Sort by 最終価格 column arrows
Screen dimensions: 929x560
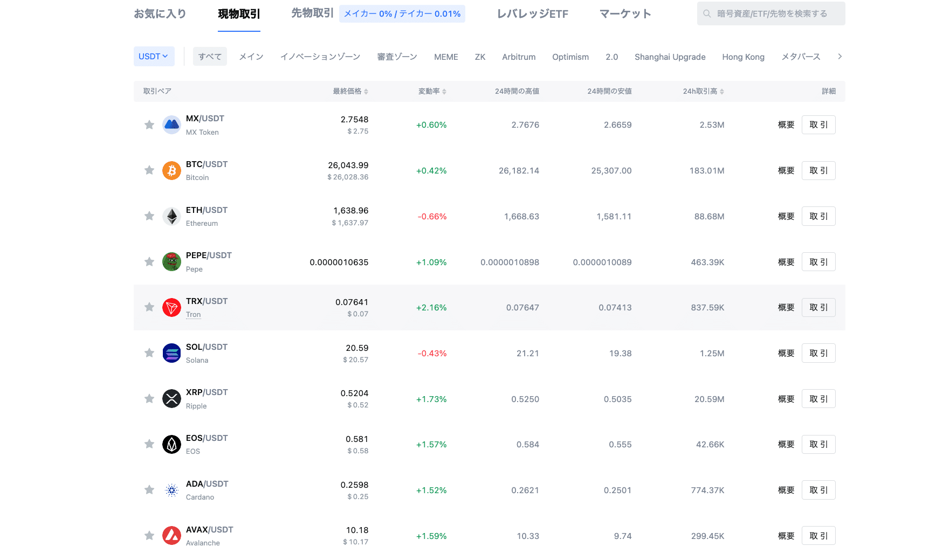point(366,92)
